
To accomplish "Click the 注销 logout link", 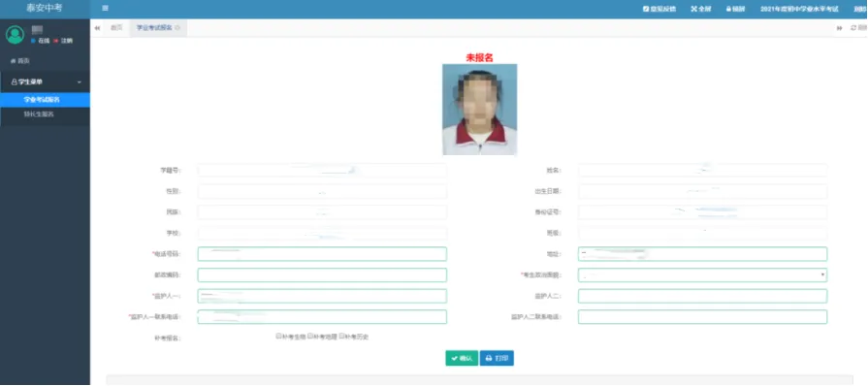I will point(63,41).
